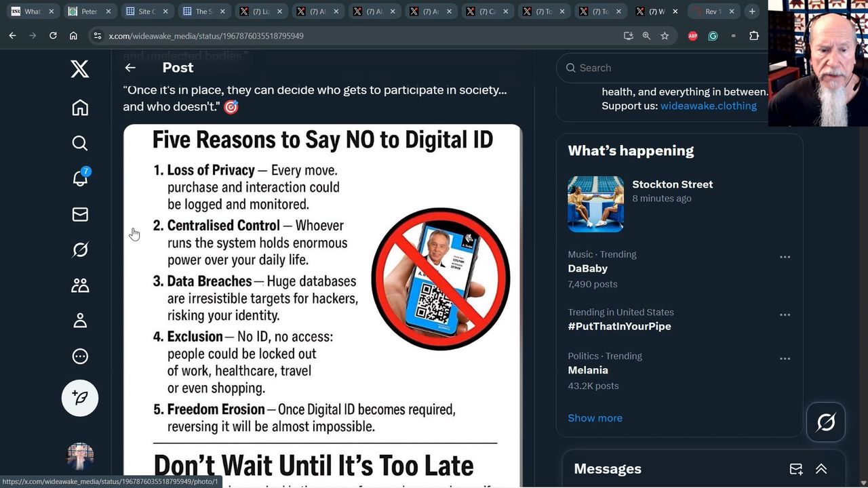Viewport: 868px width, 488px height.
Task: Open options for #PutThatInYourPipe trend
Action: coord(785,314)
